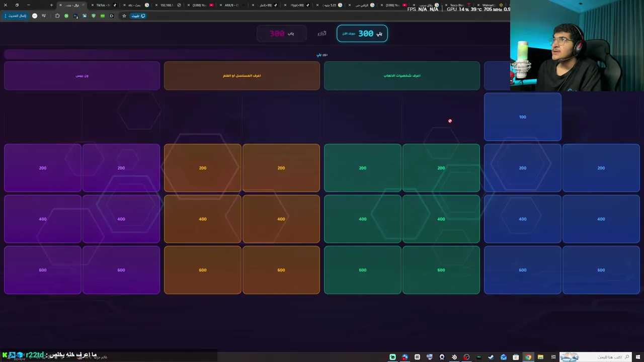Open the left purple 400 card
The width and height of the screenshot is (644, 362).
[x=43, y=219]
